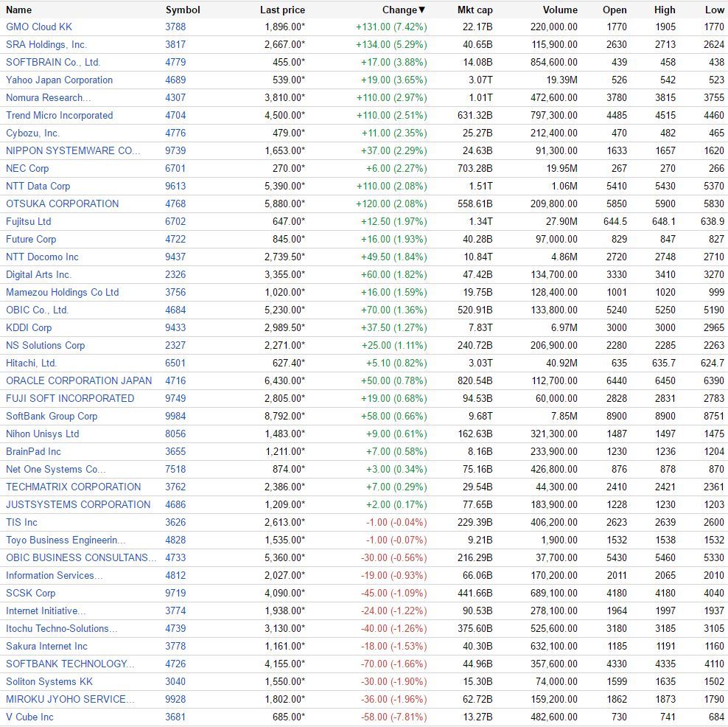The width and height of the screenshot is (728, 727).
Task: Open NTT Docomo Inc link
Action: [42, 257]
